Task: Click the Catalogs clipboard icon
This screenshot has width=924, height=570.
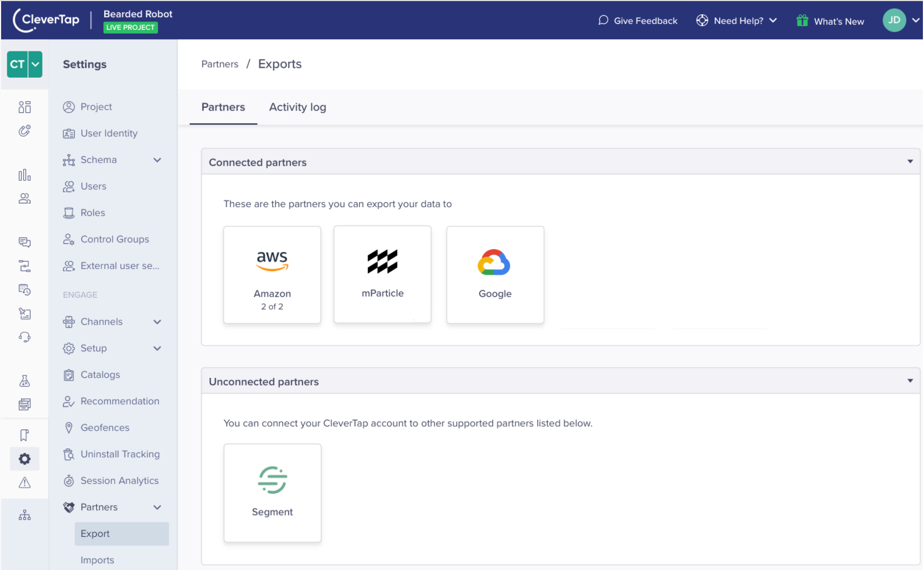Action: (69, 375)
